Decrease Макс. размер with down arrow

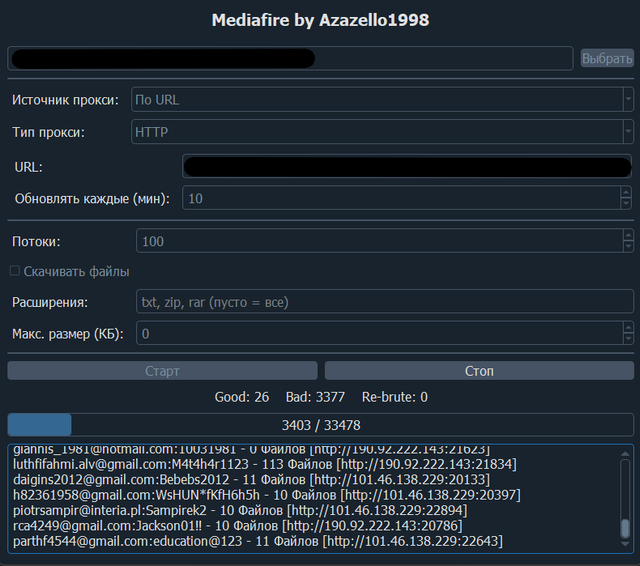point(628,339)
